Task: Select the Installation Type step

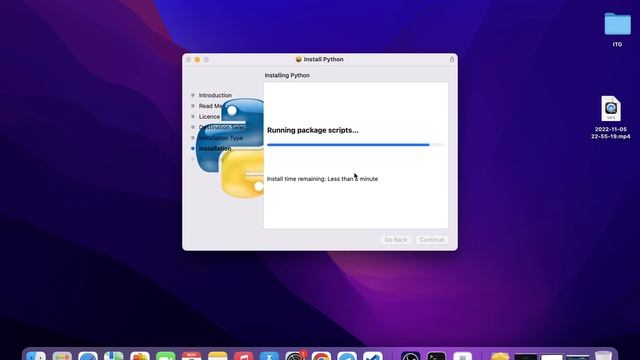Action: [x=221, y=138]
